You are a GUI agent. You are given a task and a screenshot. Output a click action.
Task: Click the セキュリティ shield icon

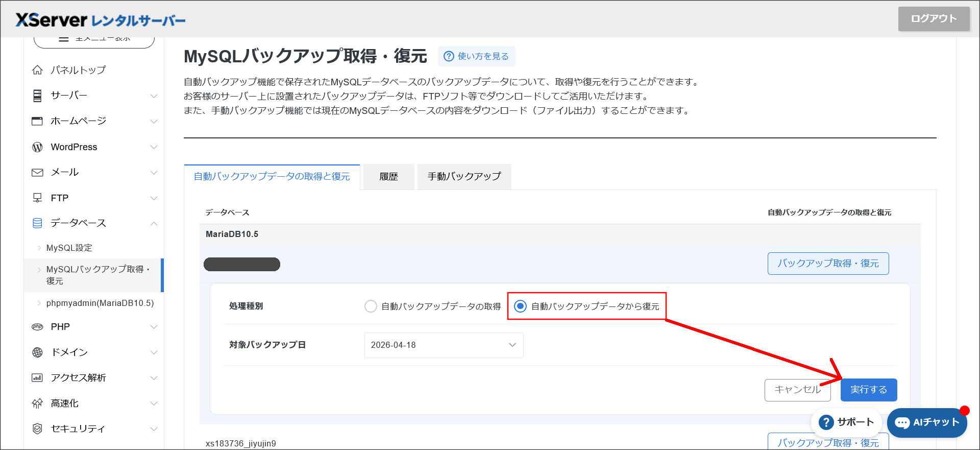(x=37, y=429)
